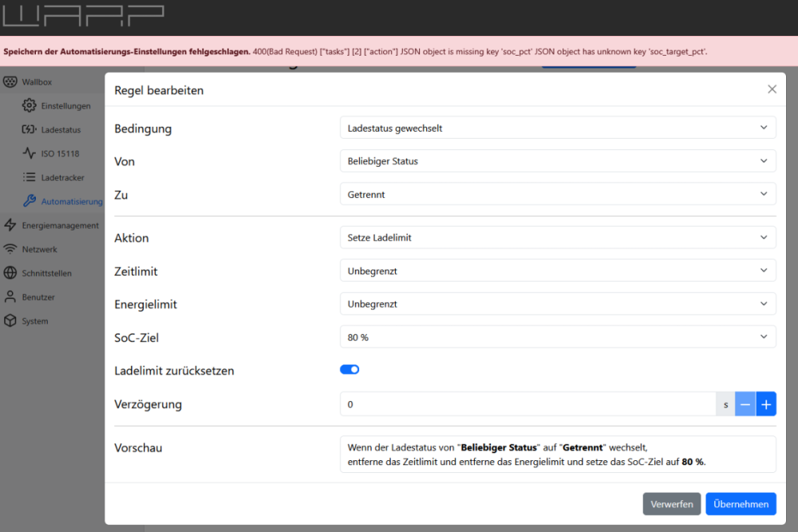Click the Automatisierung wrench icon
This screenshot has width=798, height=532.
coord(30,201)
